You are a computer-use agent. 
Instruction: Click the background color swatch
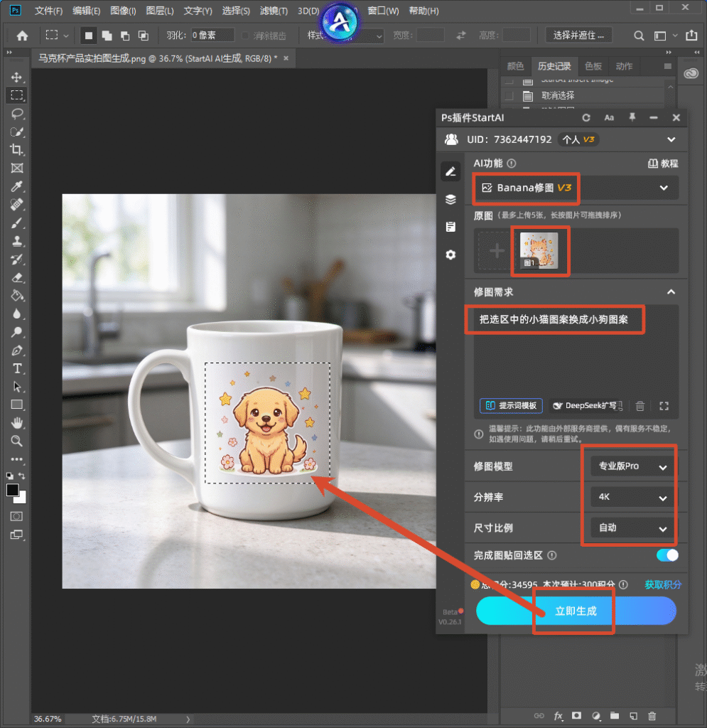pyautogui.click(x=21, y=498)
